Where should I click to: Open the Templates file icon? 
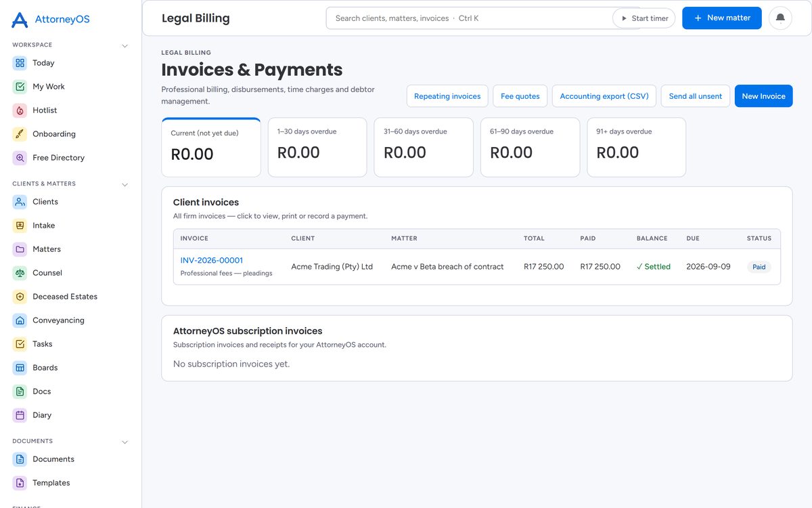coord(20,483)
